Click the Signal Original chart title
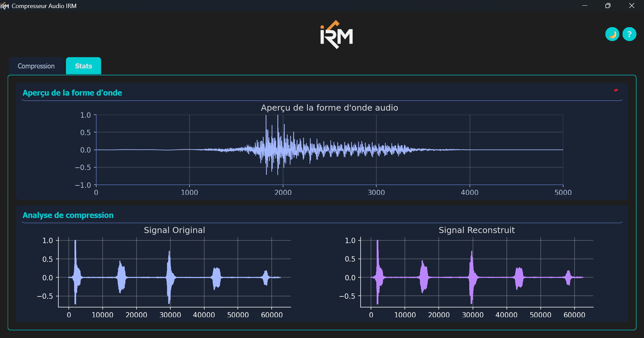The height and width of the screenshot is (338, 644). coord(174,230)
